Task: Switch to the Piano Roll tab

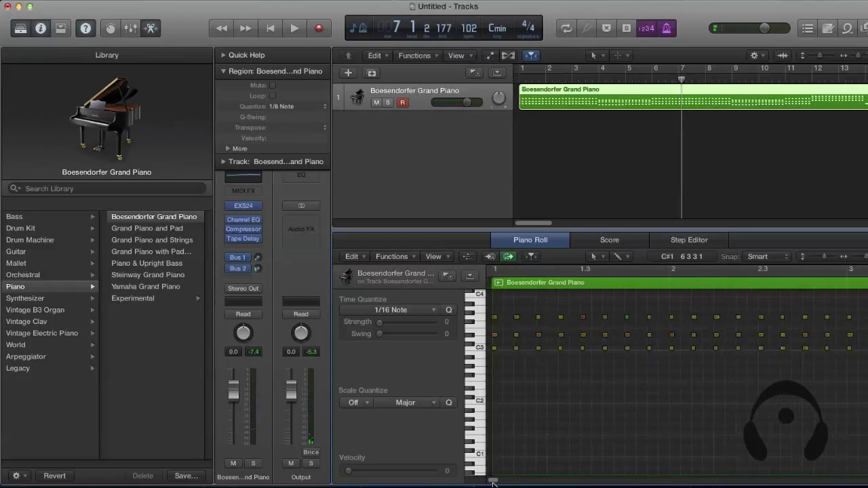Action: [x=530, y=240]
